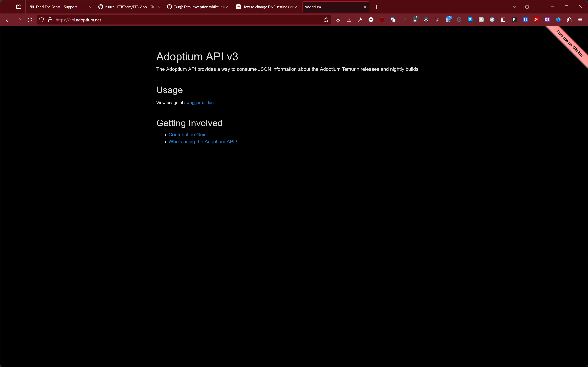Open the Firefox application menu
The image size is (588, 367).
580,20
